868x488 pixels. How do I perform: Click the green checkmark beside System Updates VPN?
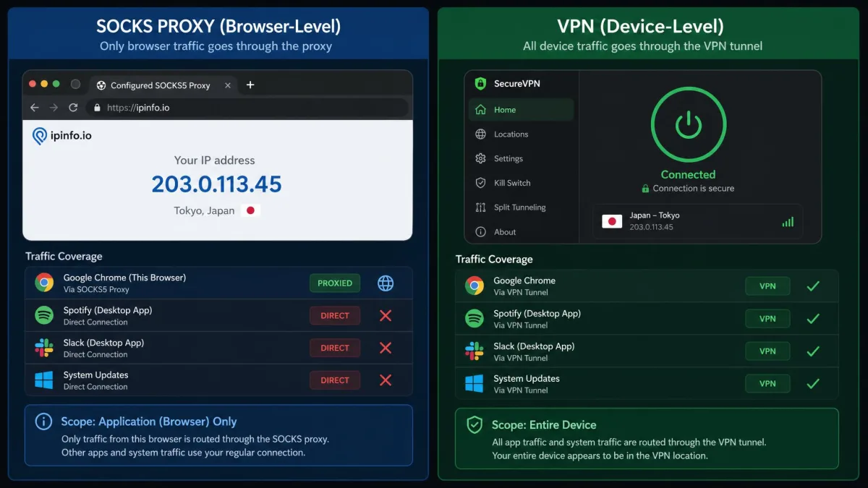point(813,384)
